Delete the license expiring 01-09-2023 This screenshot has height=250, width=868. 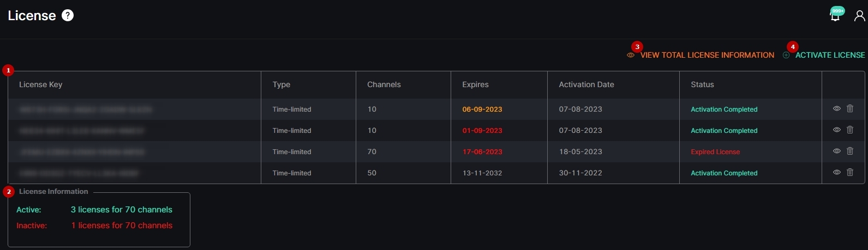[x=849, y=130]
